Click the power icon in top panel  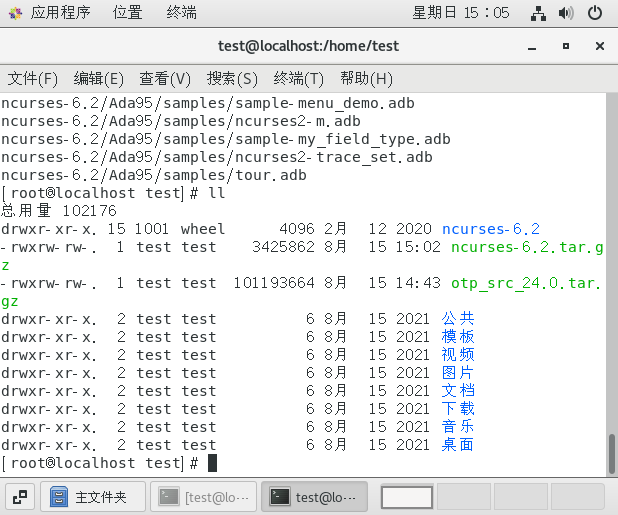click(x=595, y=13)
